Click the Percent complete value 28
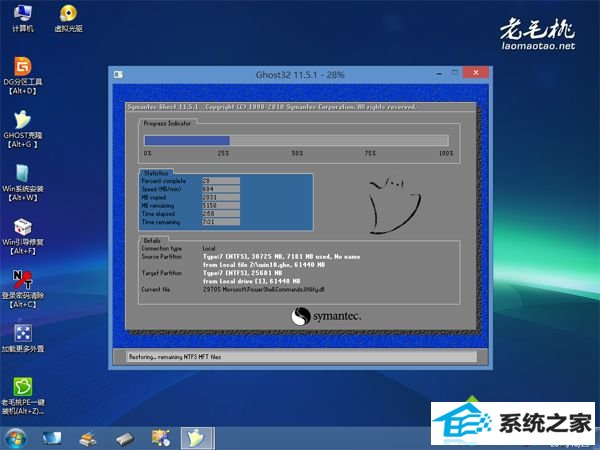This screenshot has height=450, width=600. point(221,181)
